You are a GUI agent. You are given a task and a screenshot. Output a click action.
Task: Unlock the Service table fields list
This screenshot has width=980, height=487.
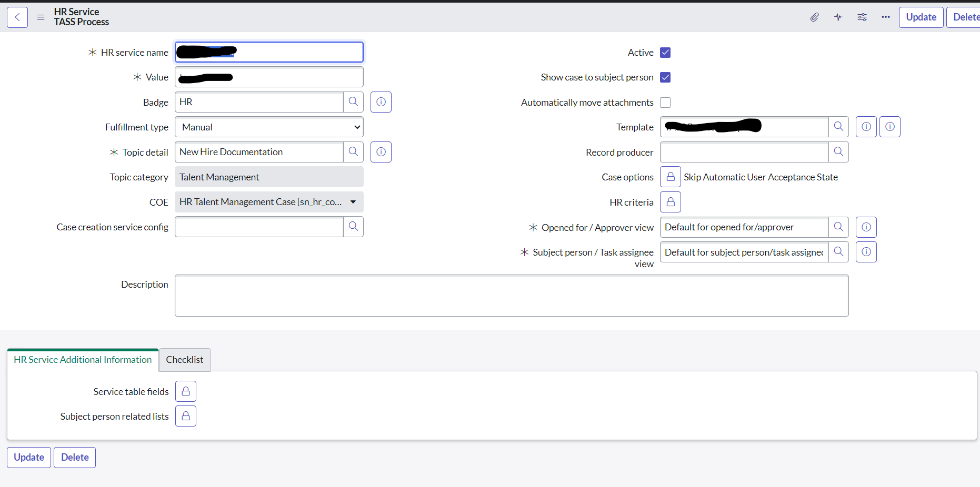click(x=186, y=391)
